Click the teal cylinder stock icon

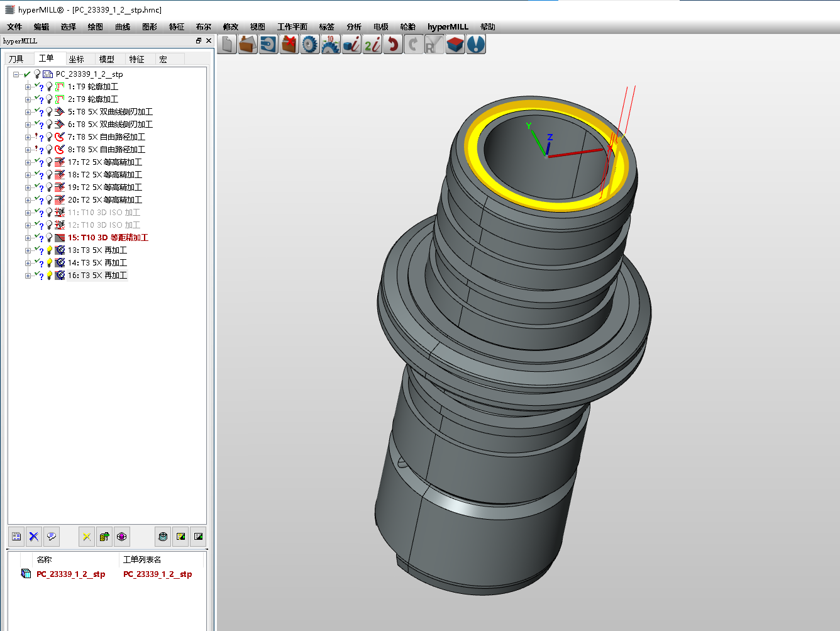click(x=163, y=537)
